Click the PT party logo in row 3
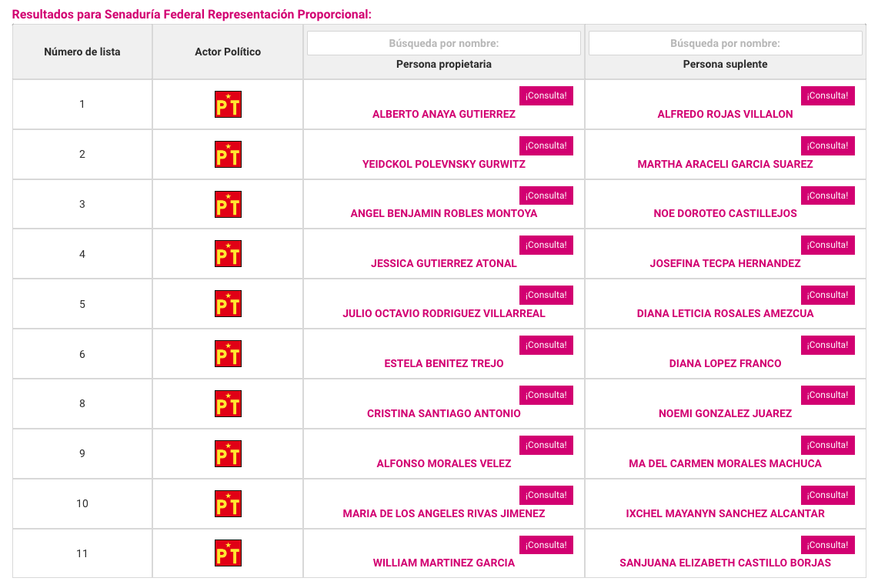The height and width of the screenshot is (588, 878). coord(228,205)
